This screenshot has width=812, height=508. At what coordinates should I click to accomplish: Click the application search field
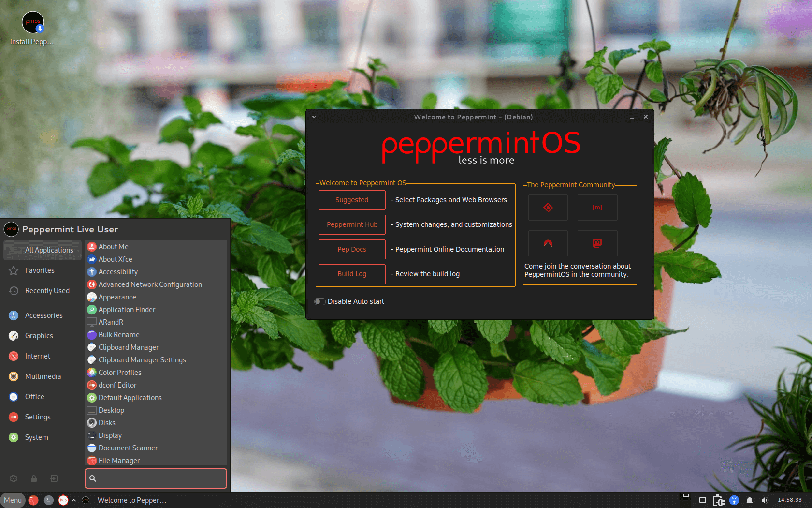pos(156,478)
